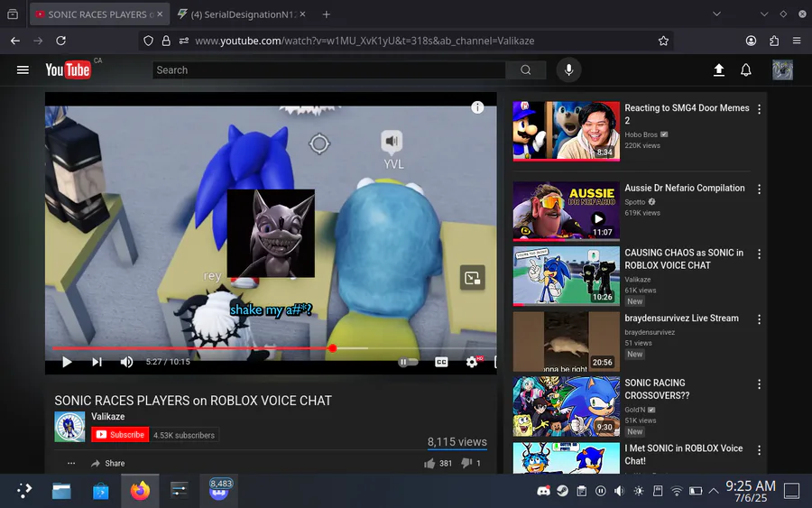Image resolution: width=812 pixels, height=508 pixels.
Task: Go to the YouTube home logo
Action: (68, 69)
